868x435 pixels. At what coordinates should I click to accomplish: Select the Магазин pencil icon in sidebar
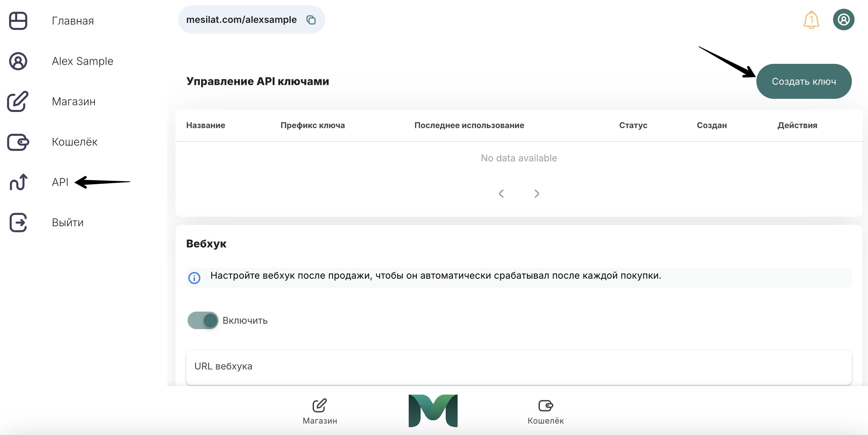[17, 102]
